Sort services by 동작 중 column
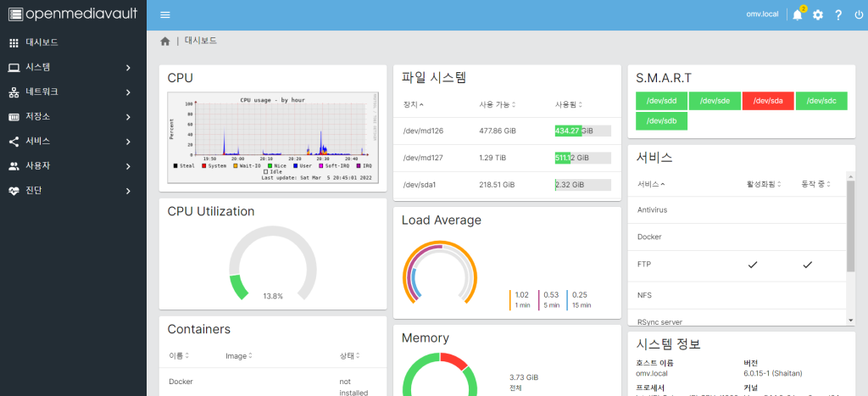Image resolution: width=868 pixels, height=396 pixels. pos(816,184)
